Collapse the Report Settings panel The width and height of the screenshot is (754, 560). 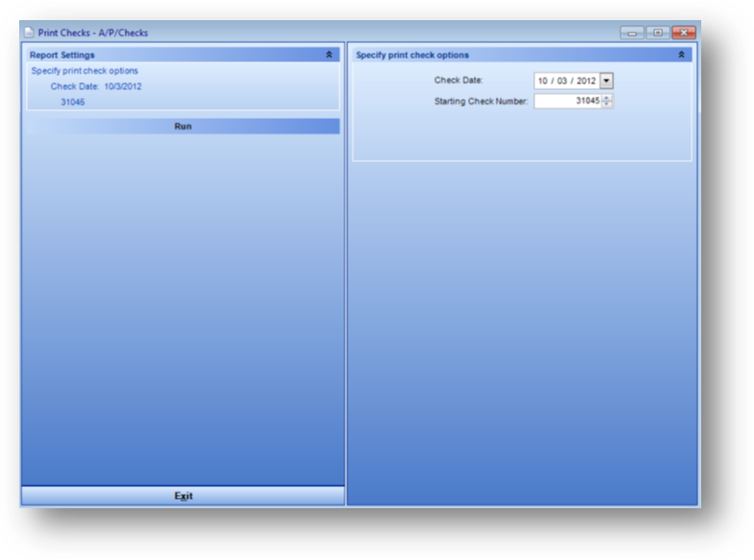(x=329, y=55)
